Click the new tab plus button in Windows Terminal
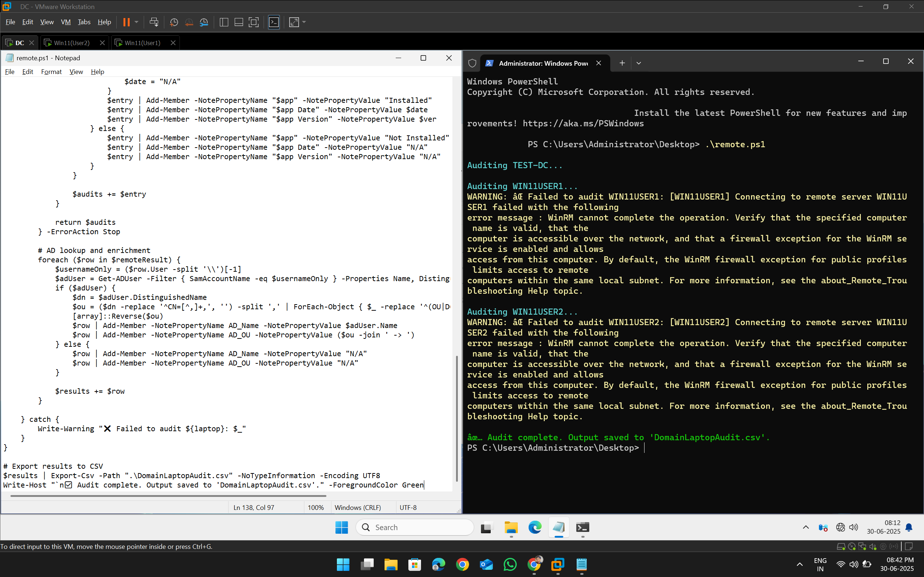 pyautogui.click(x=622, y=62)
